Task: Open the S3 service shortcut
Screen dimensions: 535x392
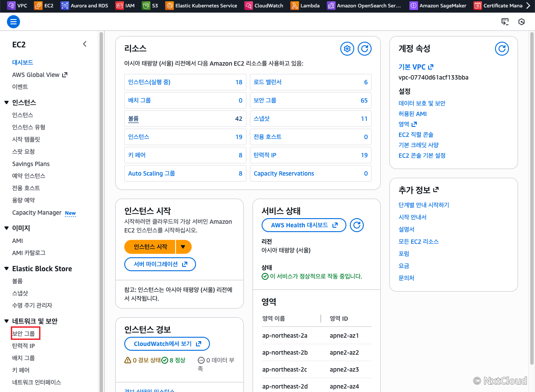Action: click(151, 6)
